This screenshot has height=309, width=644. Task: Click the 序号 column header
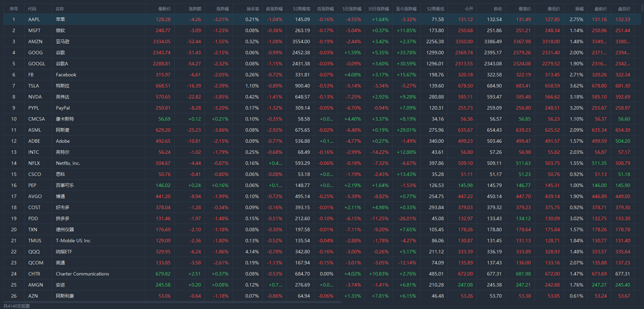coord(14,9)
